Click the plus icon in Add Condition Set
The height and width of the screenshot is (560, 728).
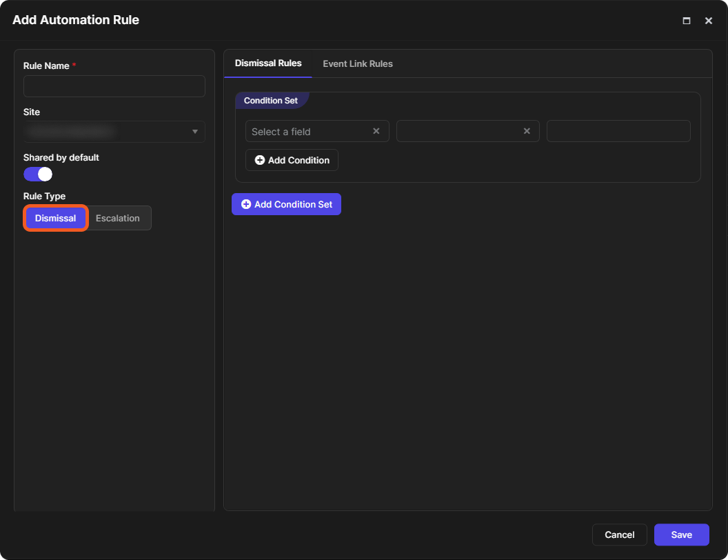246,204
